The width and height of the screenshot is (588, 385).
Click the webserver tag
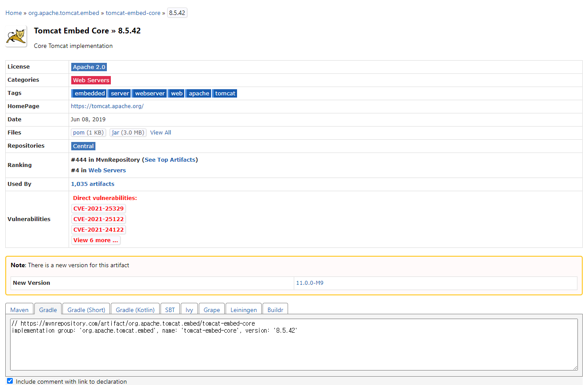coord(150,93)
